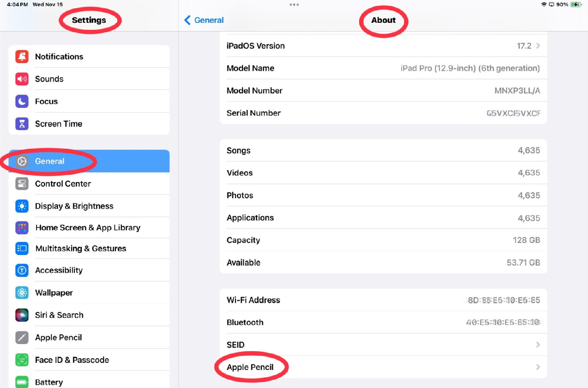Expand the iPadOS Version chevron
This screenshot has height=388, width=588.
coord(538,46)
